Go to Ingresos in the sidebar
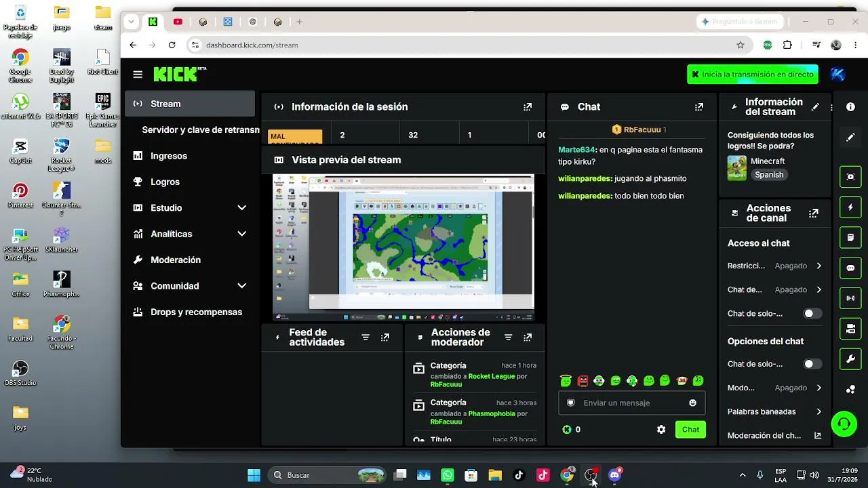The height and width of the screenshot is (488, 868). point(190,156)
